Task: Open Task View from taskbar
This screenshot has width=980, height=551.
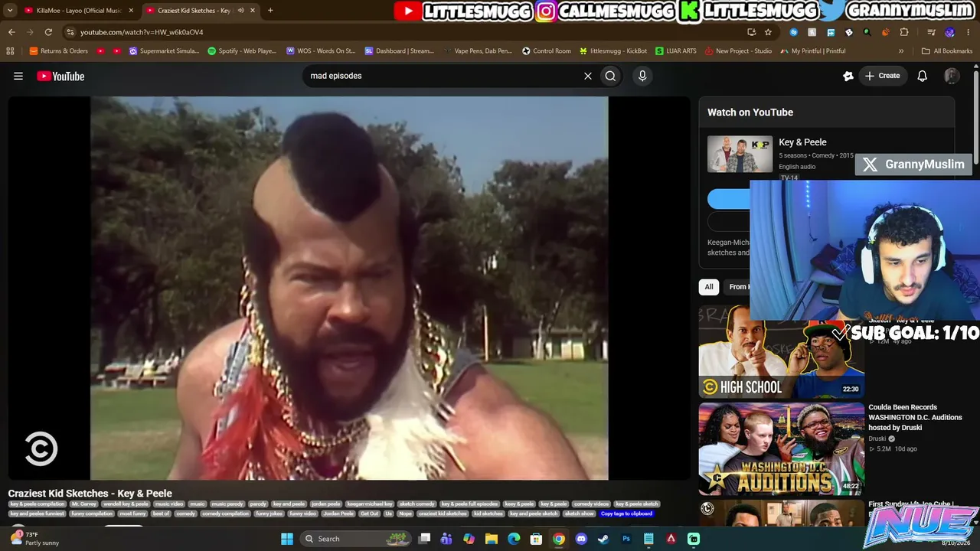Action: (424, 539)
